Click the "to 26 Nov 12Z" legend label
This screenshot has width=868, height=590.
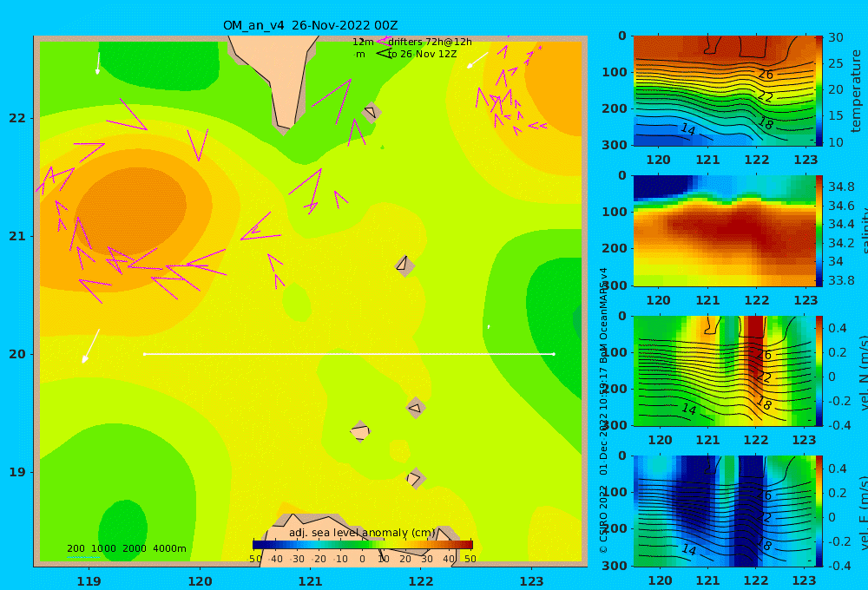pyautogui.click(x=423, y=54)
